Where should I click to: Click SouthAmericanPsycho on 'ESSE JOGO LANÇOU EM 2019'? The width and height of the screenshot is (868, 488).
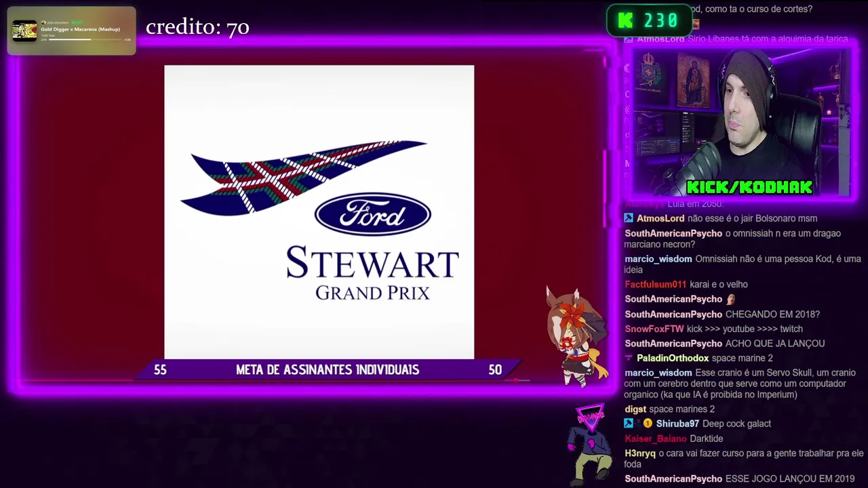(x=673, y=479)
